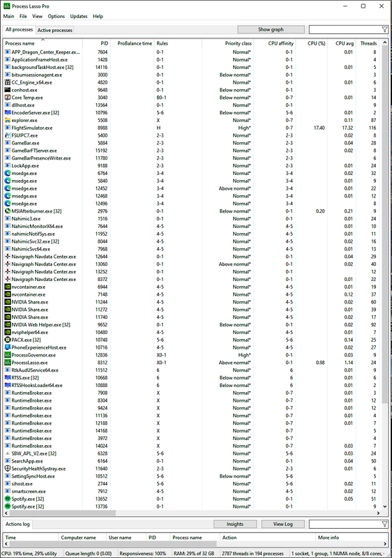This screenshot has height=558, width=392.
Task: Click the actions log horizontal scroll right arrow
Action: tap(384, 544)
